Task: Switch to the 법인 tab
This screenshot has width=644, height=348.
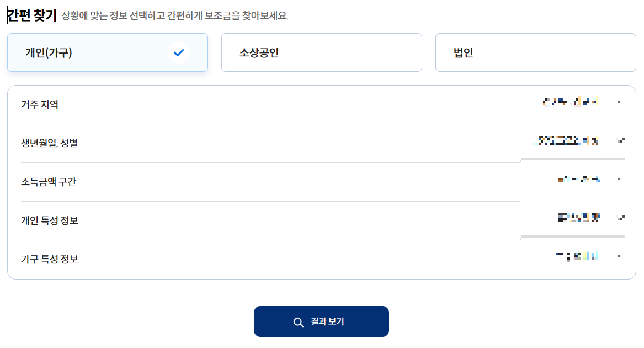Action: coord(535,52)
